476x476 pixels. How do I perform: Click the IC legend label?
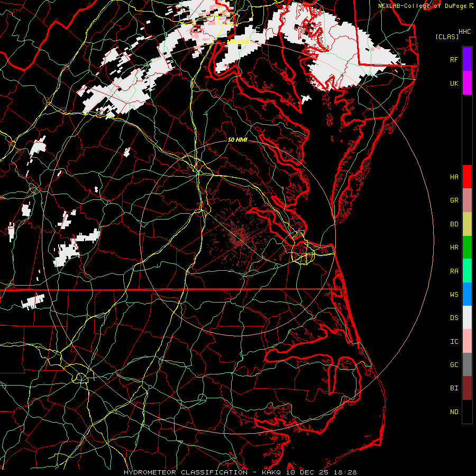(454, 342)
